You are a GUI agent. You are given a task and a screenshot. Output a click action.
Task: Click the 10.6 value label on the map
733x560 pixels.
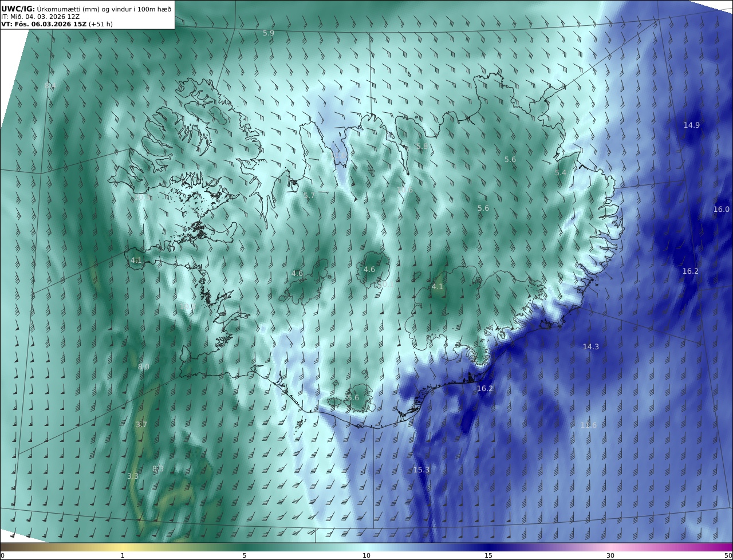(x=405, y=190)
